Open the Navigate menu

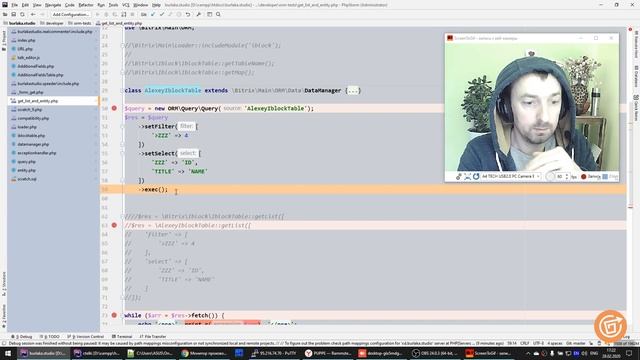tap(53, 5)
